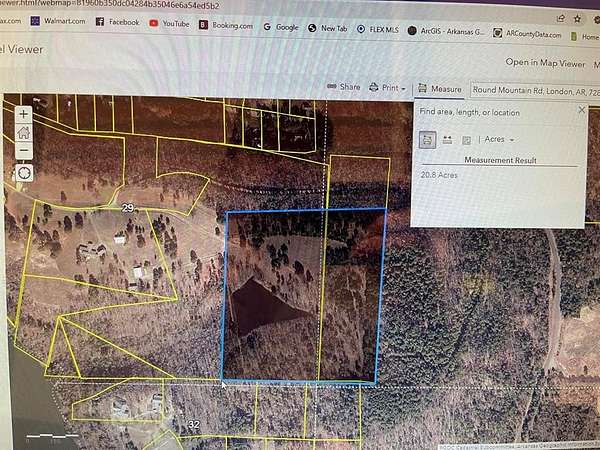600x450 pixels.
Task: Click the find my location button
Action: 24,173
